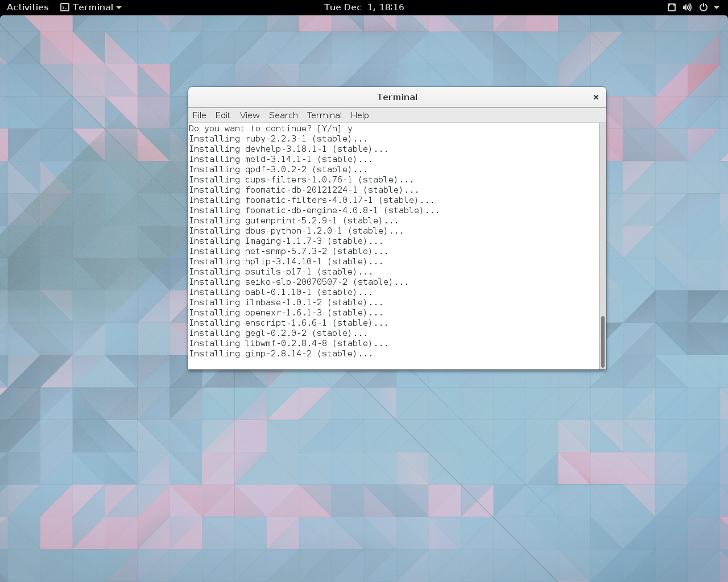Click the 'Installing dbus-python-1.2.0-1' line
The height and width of the screenshot is (582, 728).
(x=296, y=231)
